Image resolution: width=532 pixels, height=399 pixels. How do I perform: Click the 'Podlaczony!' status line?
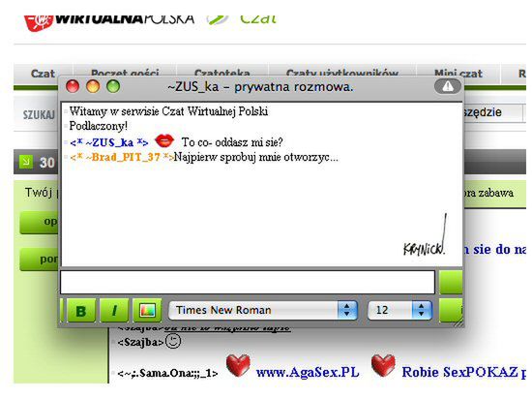point(99,126)
